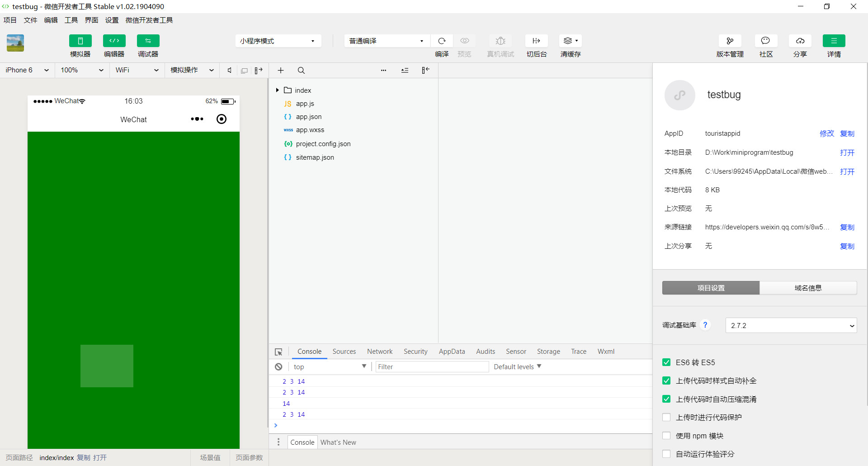Viewport: 868px width, 466px height.
Task: Click 修改 link next to AppID
Action: click(x=826, y=133)
